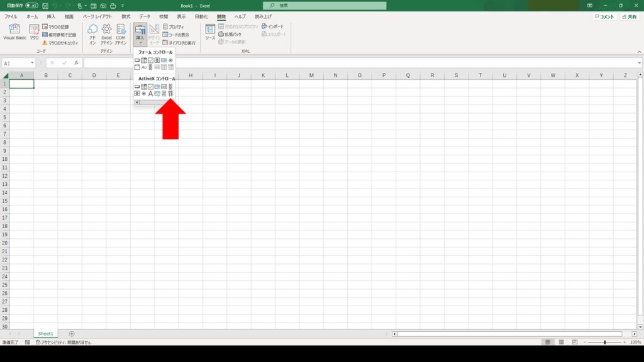644x362 pixels.
Task: Click the ソース (Source) XML icon
Action: click(210, 33)
